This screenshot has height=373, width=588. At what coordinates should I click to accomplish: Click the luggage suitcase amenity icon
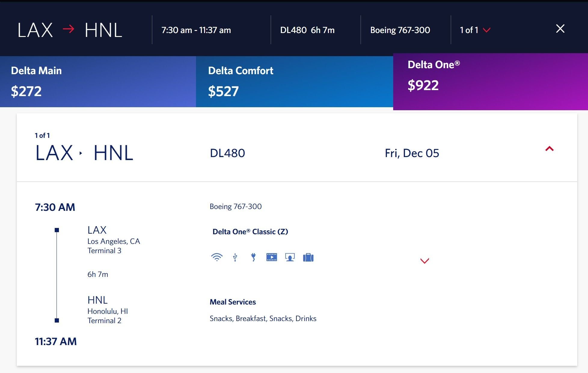pyautogui.click(x=308, y=258)
